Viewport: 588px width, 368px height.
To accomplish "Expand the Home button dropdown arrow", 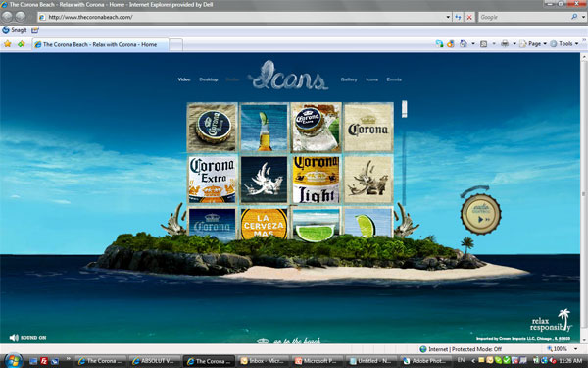I will (x=473, y=44).
